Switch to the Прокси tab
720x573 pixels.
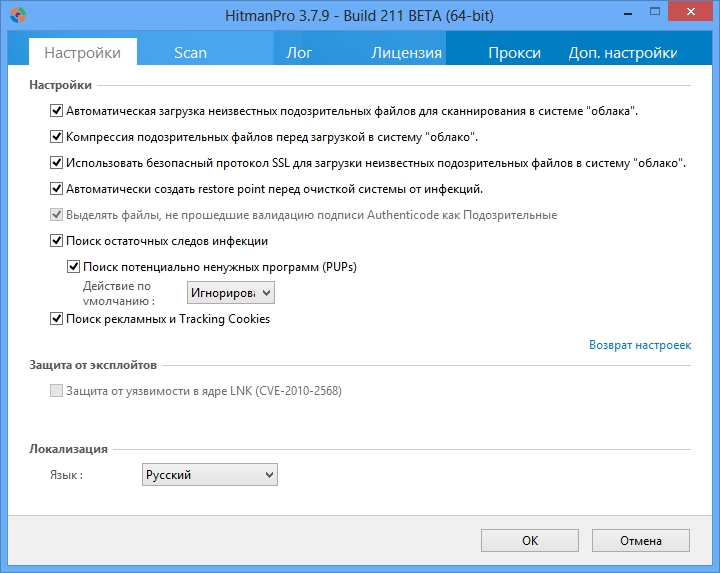[x=514, y=53]
